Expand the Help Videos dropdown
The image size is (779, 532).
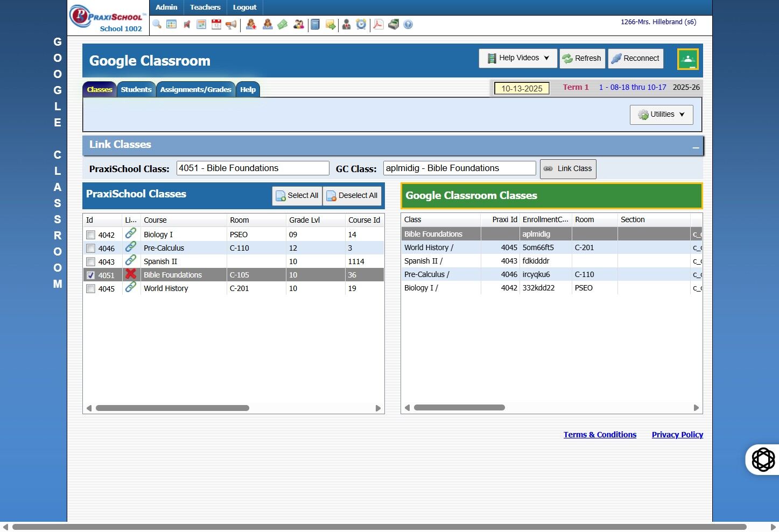pyautogui.click(x=517, y=58)
